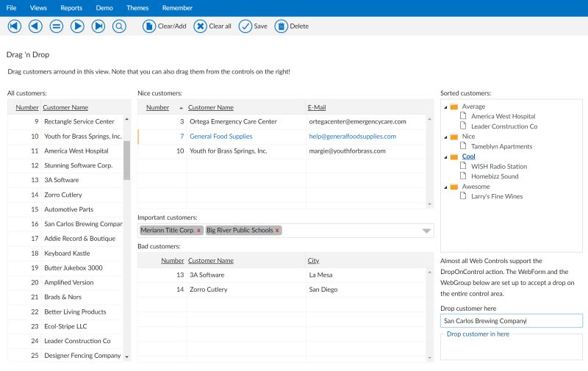Click document icon beside WISH Radio Station
588x371 pixels.
(463, 165)
